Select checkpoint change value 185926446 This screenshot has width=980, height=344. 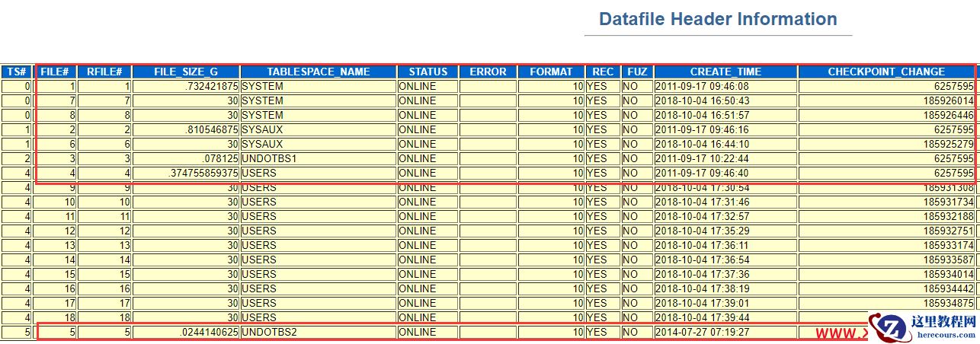point(949,115)
